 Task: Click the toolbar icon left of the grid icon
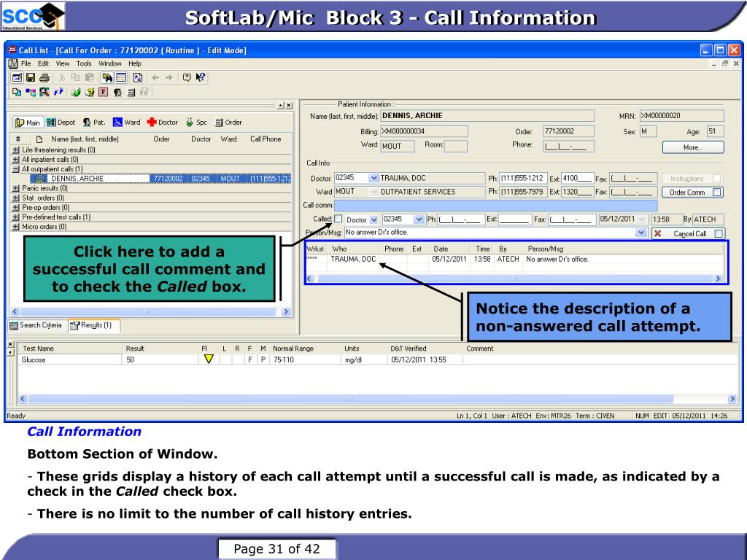coord(107,77)
